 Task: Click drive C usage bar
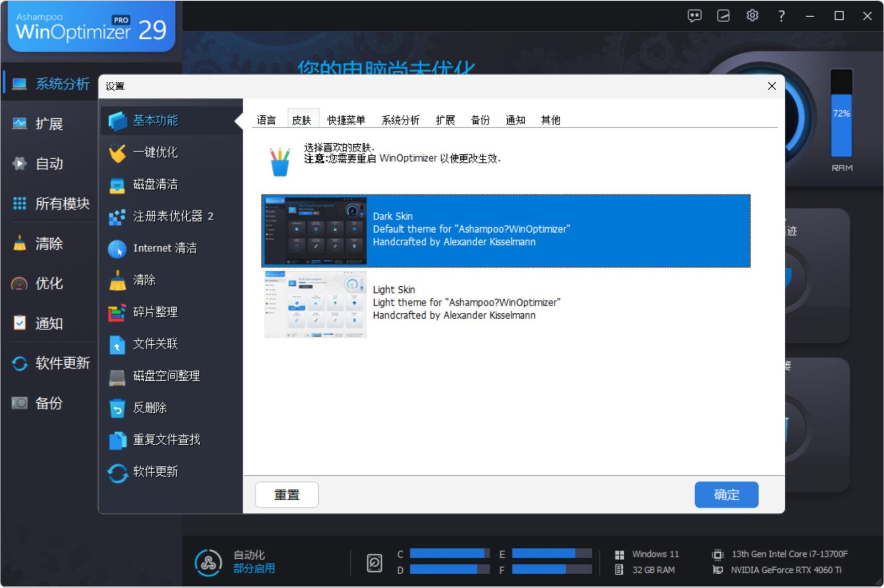tap(450, 553)
